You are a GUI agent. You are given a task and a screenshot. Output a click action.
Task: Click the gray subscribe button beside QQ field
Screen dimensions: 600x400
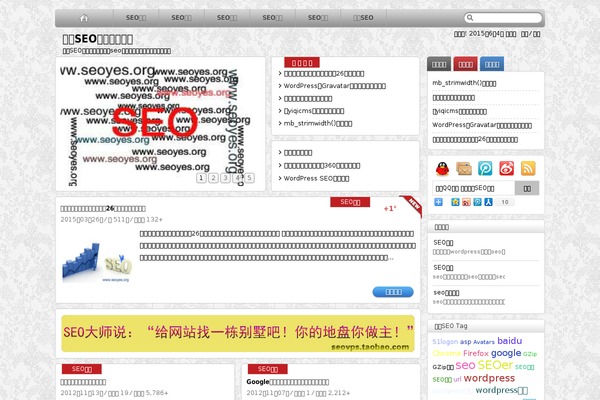[x=527, y=188]
